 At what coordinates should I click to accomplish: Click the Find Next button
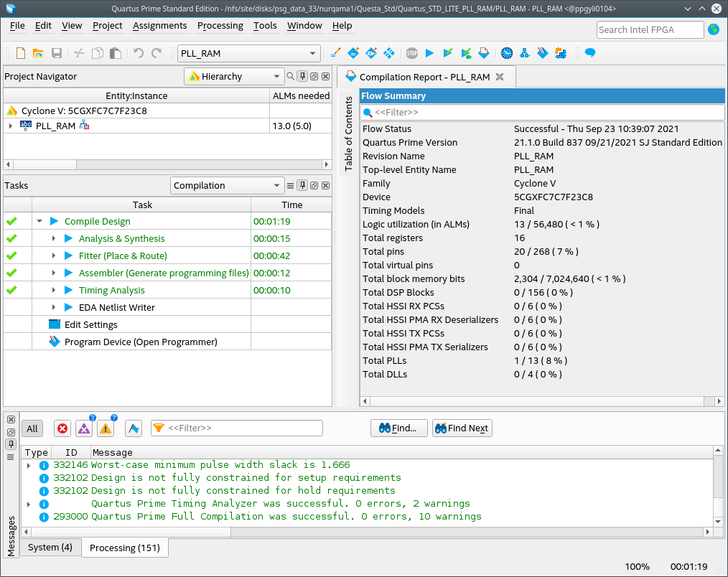pos(462,428)
